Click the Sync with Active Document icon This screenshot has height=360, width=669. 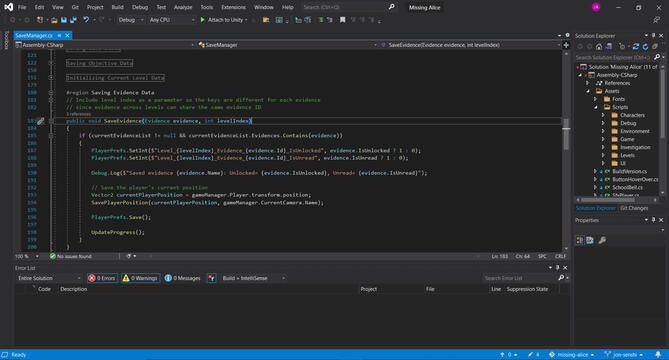[x=636, y=46]
